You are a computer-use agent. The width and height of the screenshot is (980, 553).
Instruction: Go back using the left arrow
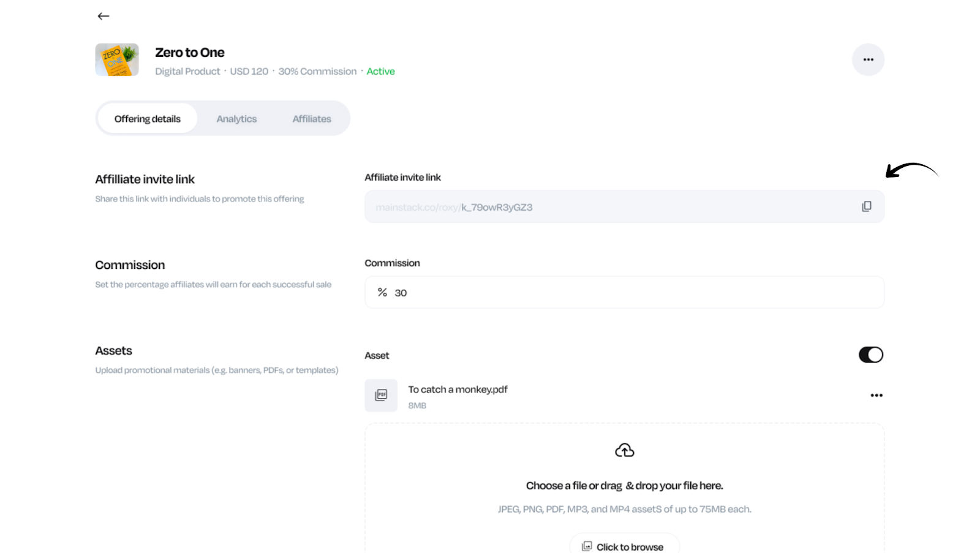click(104, 16)
